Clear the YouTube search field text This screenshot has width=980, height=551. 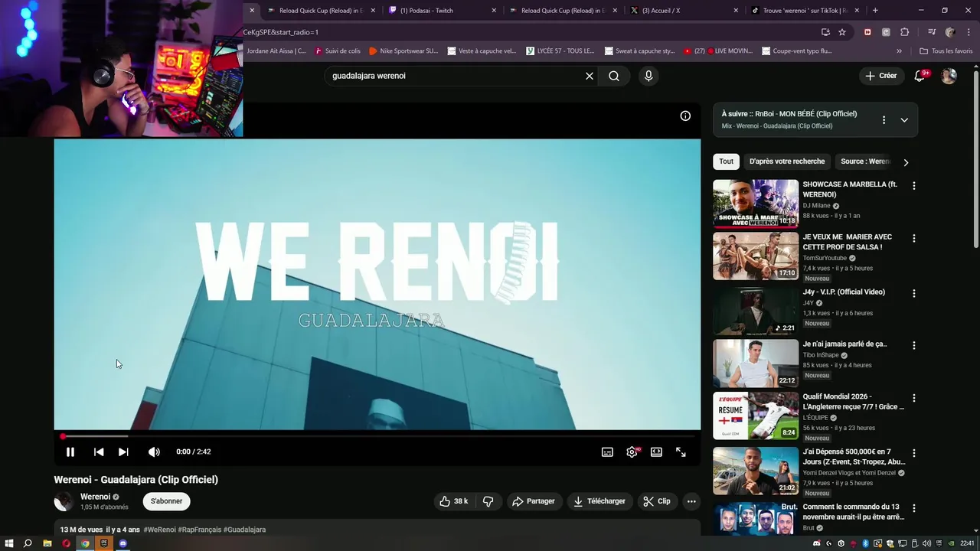pyautogui.click(x=590, y=76)
